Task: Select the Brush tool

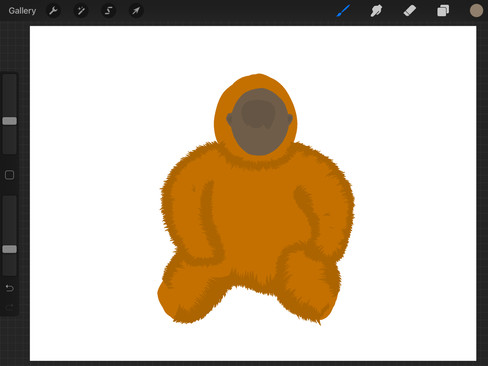Action: coord(343,11)
